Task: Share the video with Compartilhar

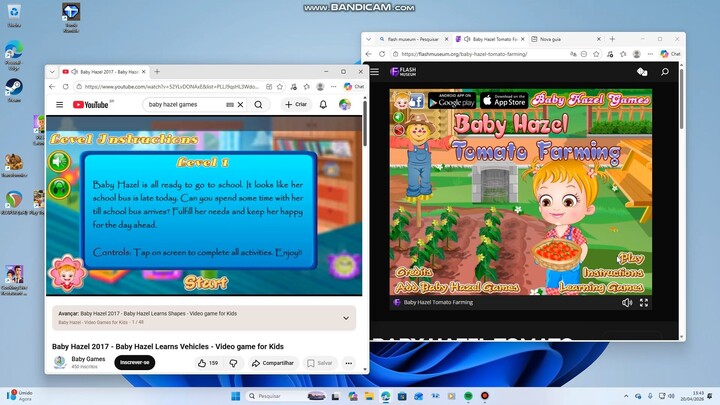Action: (x=273, y=363)
